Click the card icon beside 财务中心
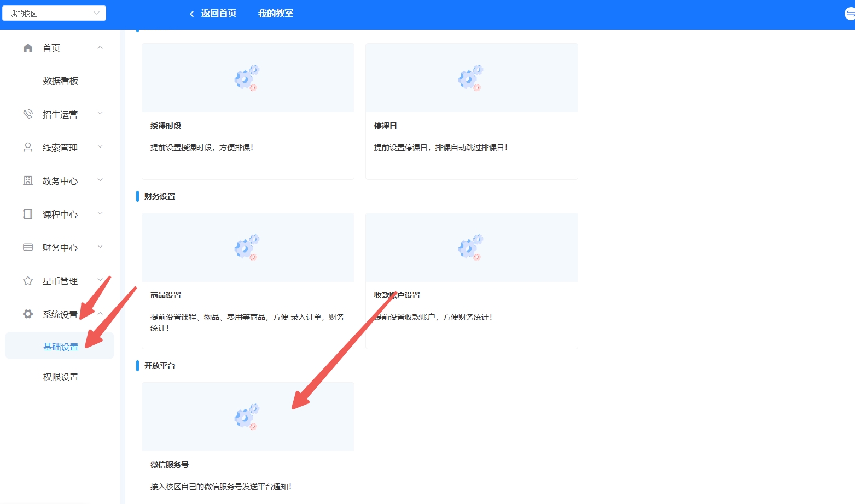 point(28,248)
